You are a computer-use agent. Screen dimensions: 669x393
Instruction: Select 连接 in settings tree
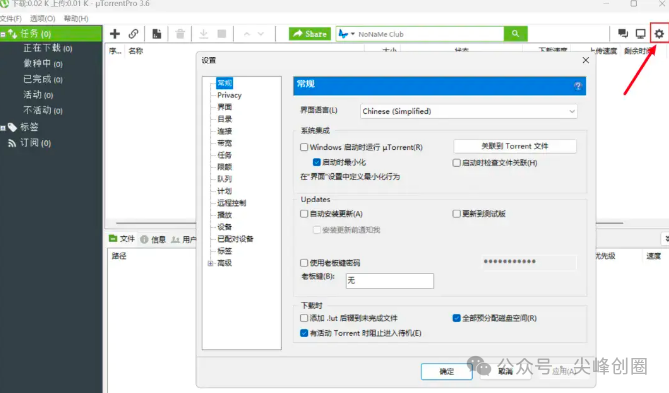[225, 131]
